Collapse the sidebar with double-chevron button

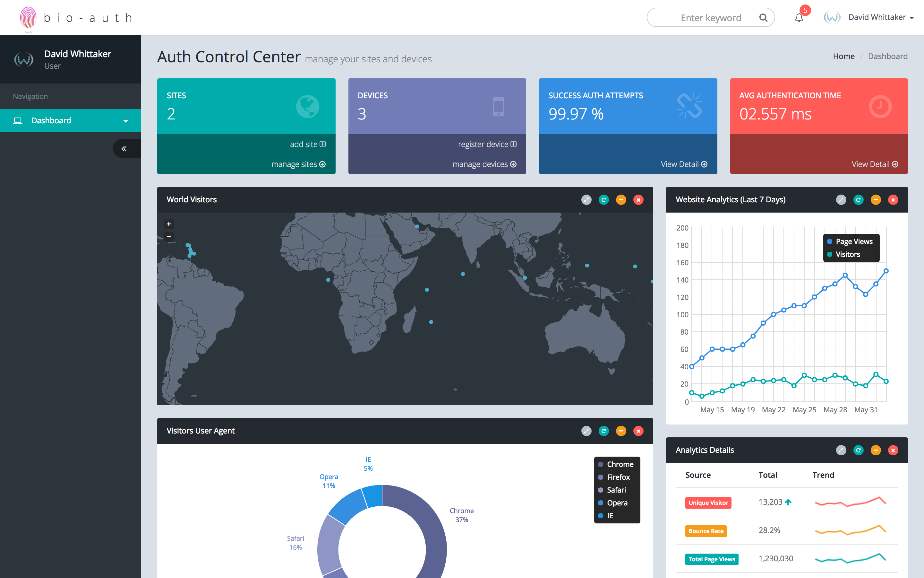click(124, 149)
